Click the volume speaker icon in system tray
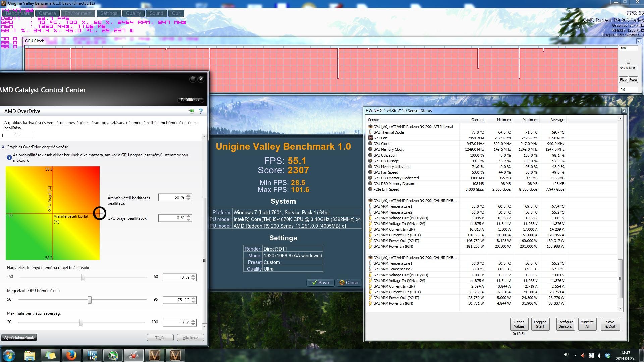 [x=599, y=355]
